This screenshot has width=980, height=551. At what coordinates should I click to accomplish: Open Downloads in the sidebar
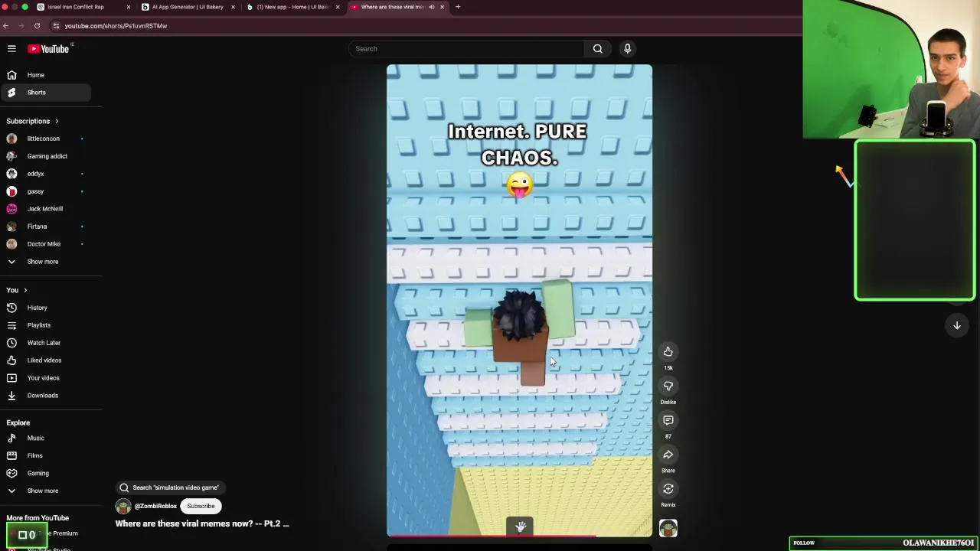pyautogui.click(x=46, y=396)
